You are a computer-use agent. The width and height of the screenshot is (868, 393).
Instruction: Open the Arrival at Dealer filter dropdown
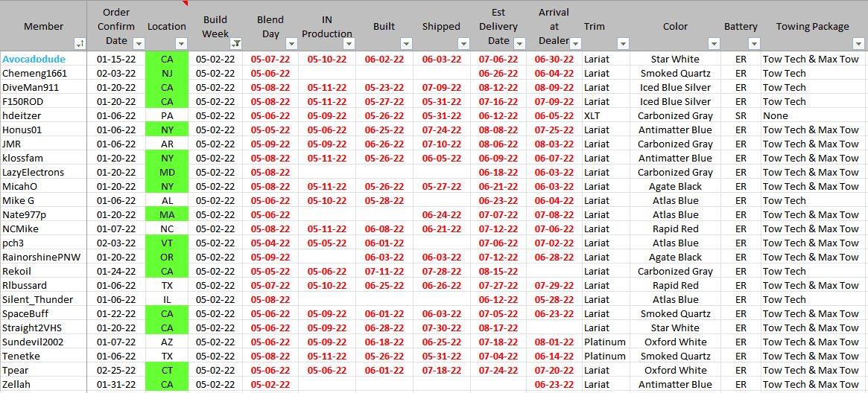click(x=574, y=43)
